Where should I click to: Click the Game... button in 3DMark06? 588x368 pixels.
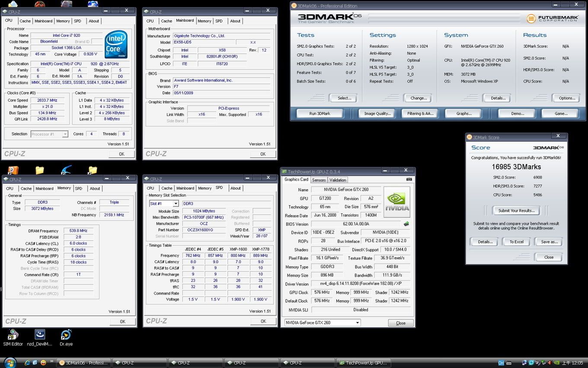(561, 113)
